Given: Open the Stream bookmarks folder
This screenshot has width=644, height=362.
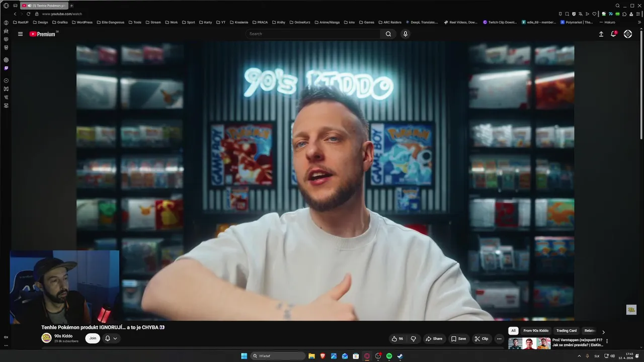Looking at the screenshot, I should pos(153,22).
